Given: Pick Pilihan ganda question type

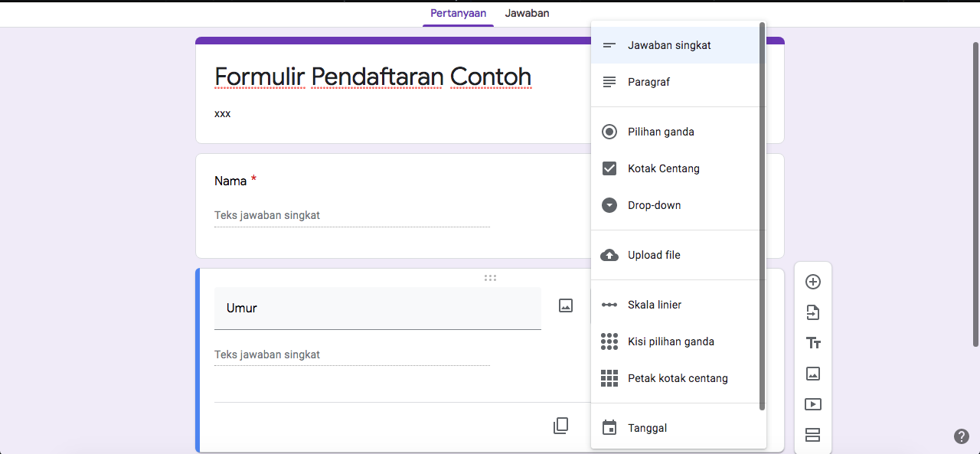Looking at the screenshot, I should click(661, 132).
